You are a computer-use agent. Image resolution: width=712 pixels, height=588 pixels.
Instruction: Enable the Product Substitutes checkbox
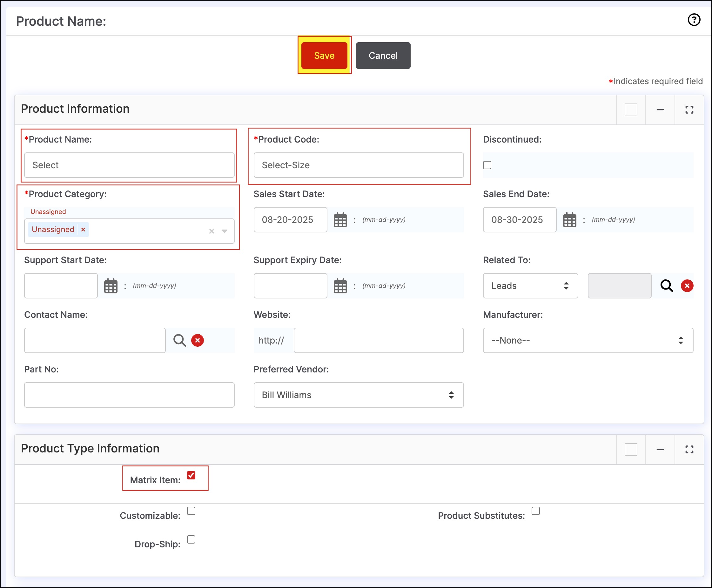pos(535,511)
